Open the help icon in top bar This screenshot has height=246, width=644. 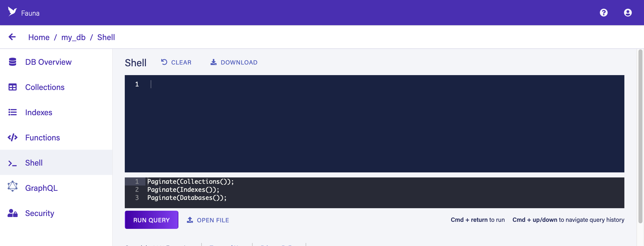[x=604, y=13]
